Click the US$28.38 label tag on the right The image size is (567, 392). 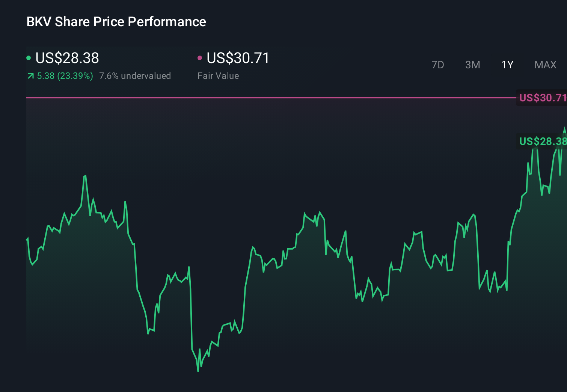tap(543, 142)
